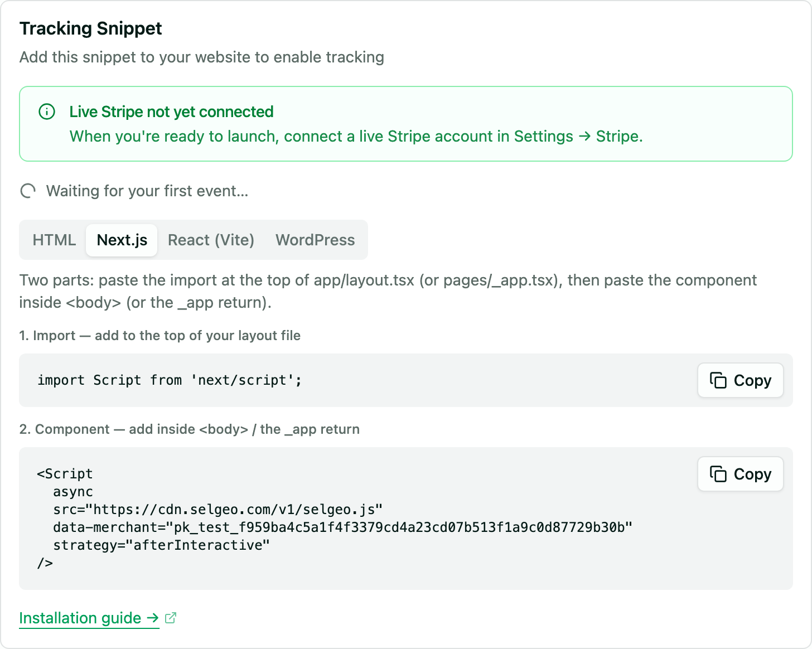This screenshot has width=812, height=649.
Task: Click '1. Import' step label
Action: tap(159, 336)
